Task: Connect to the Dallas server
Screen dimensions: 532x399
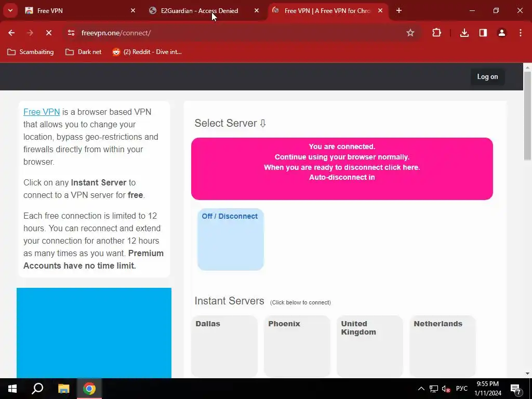Action: coord(224,346)
